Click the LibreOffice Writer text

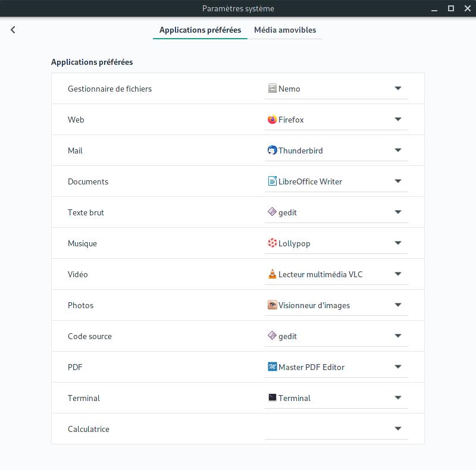click(310, 181)
